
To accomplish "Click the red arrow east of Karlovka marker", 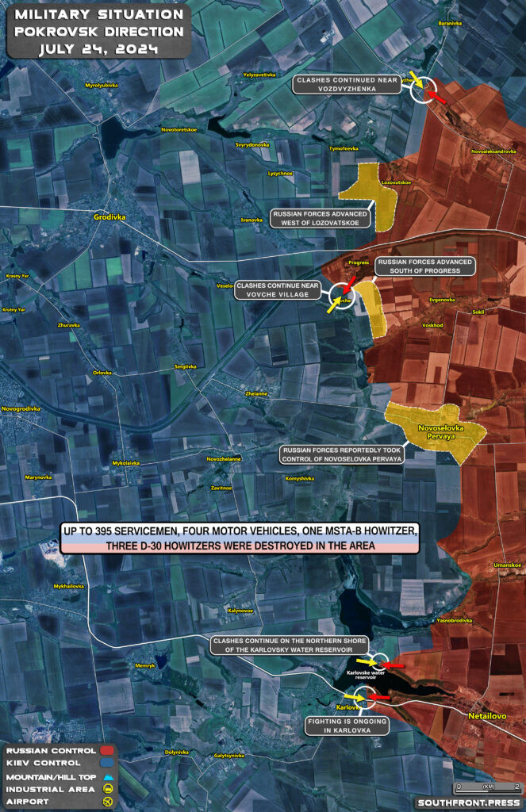I will point(379,698).
